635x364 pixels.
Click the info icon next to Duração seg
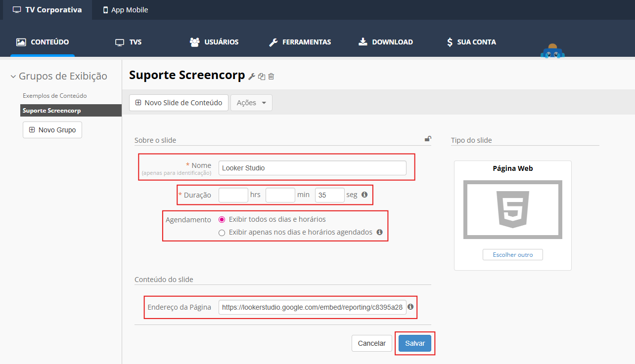[x=364, y=195]
